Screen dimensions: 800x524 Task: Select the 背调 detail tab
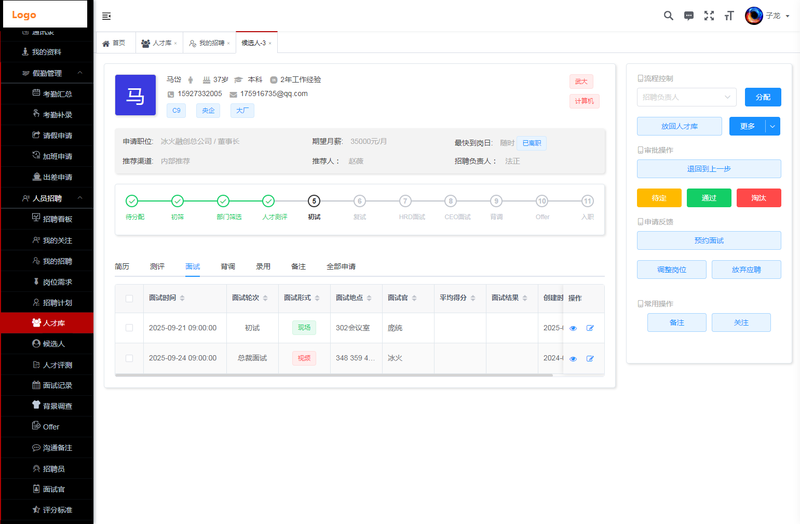point(228,266)
